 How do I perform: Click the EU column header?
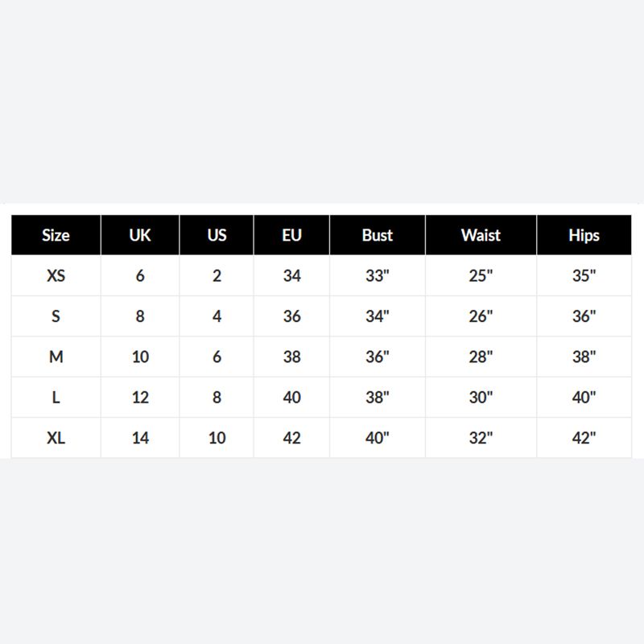pos(291,236)
